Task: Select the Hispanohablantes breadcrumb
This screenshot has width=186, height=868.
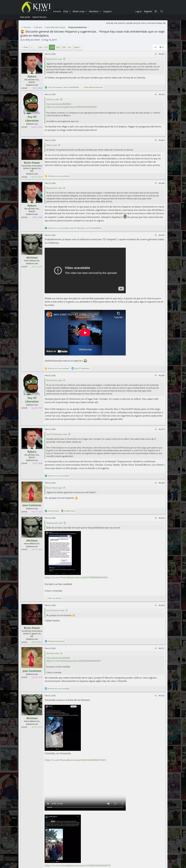Action: (x=77, y=27)
